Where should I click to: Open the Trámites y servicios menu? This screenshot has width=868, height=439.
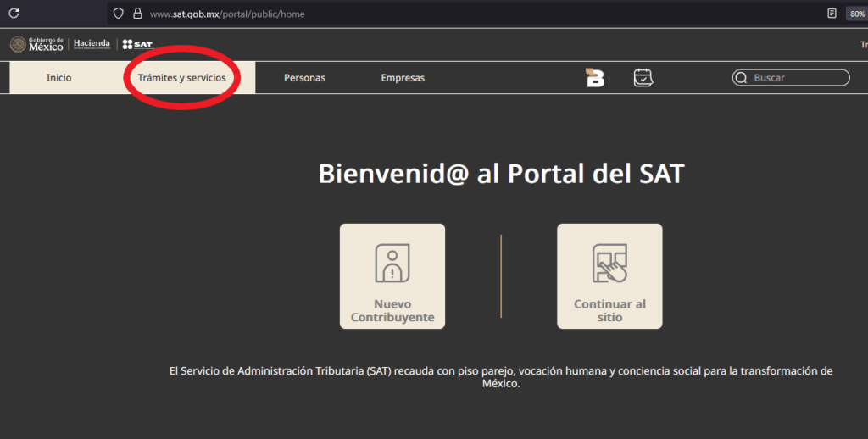point(181,78)
